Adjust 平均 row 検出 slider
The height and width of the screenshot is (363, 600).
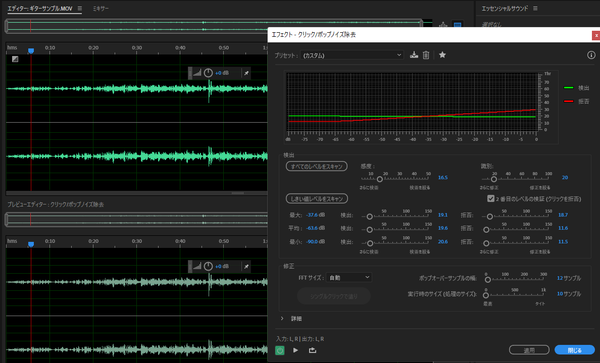(x=370, y=230)
